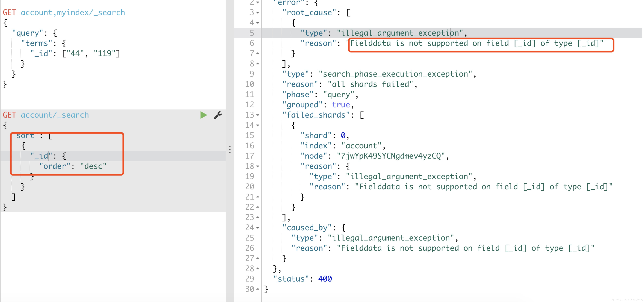
Task: Toggle fold marker at line 22
Action: pos(258,207)
